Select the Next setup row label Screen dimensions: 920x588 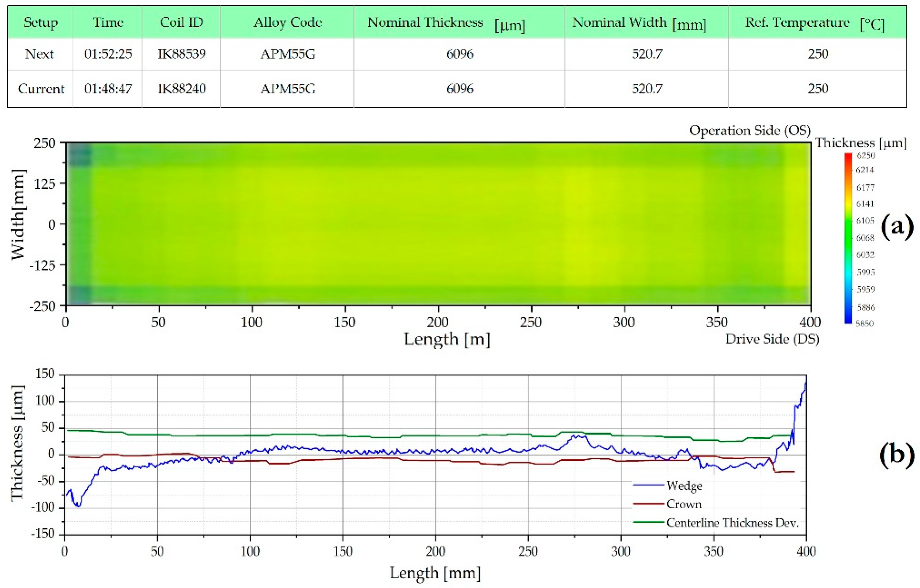[39, 54]
